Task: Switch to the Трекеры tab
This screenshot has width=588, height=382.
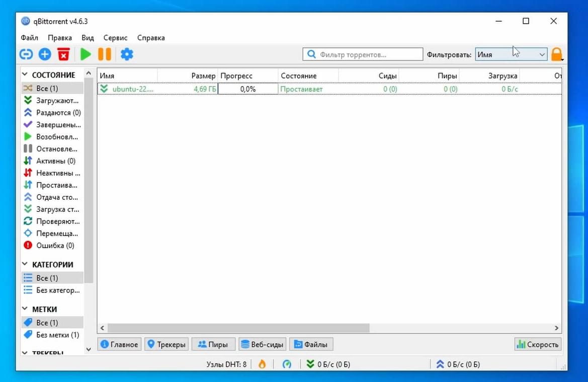Action: [167, 344]
